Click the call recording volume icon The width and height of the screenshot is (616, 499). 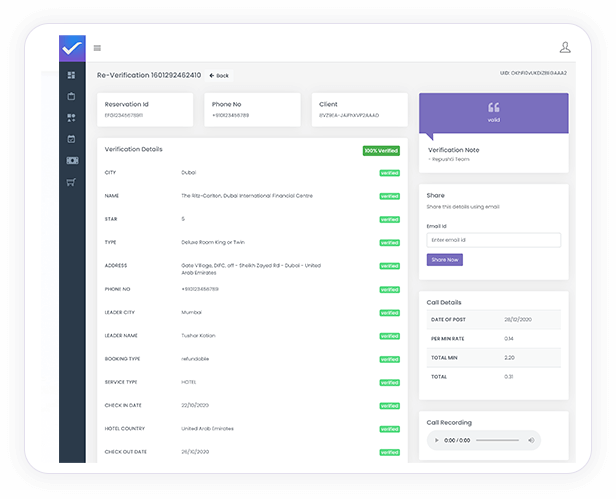pos(531,440)
